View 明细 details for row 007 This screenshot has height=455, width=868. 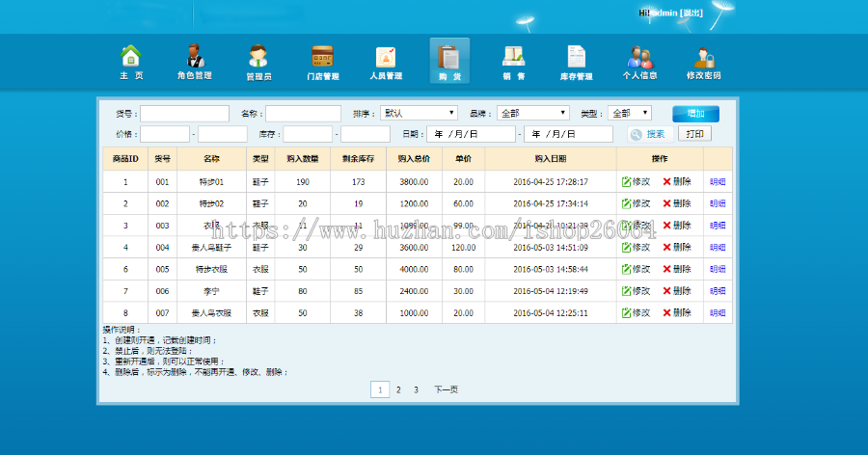[718, 312]
